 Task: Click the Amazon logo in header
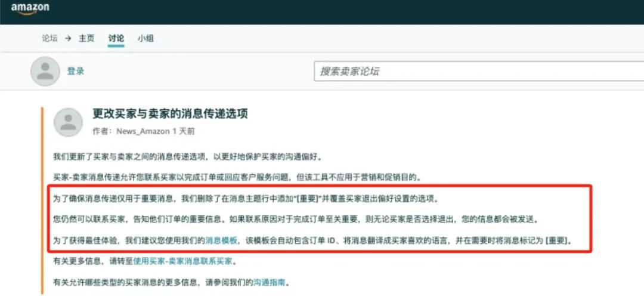coord(30,8)
